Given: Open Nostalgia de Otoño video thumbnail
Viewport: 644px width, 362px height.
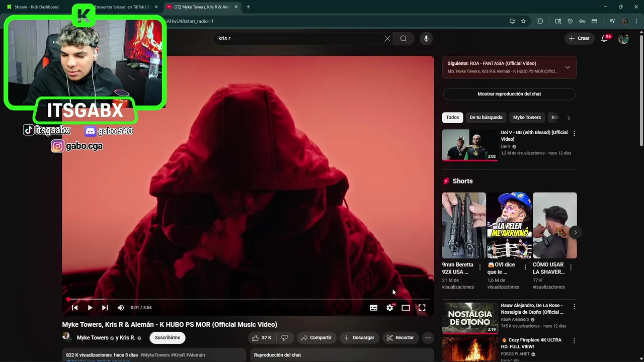Looking at the screenshot, I should (470, 318).
